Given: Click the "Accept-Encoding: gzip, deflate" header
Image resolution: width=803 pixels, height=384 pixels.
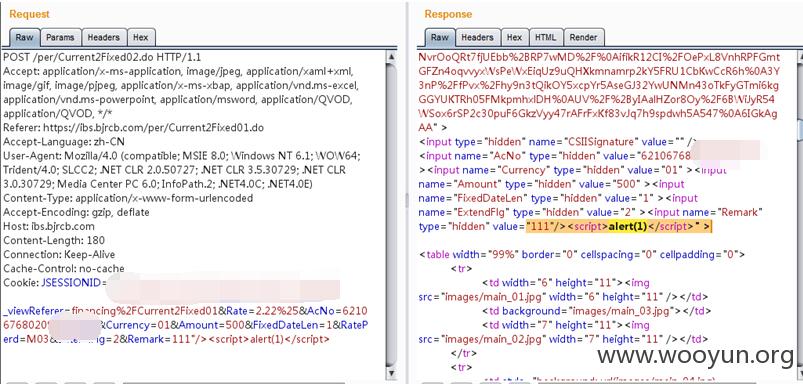Looking at the screenshot, I should point(76,212).
